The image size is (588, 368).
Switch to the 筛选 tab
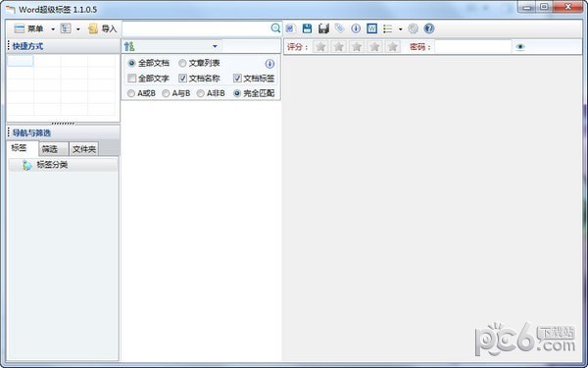(54, 149)
